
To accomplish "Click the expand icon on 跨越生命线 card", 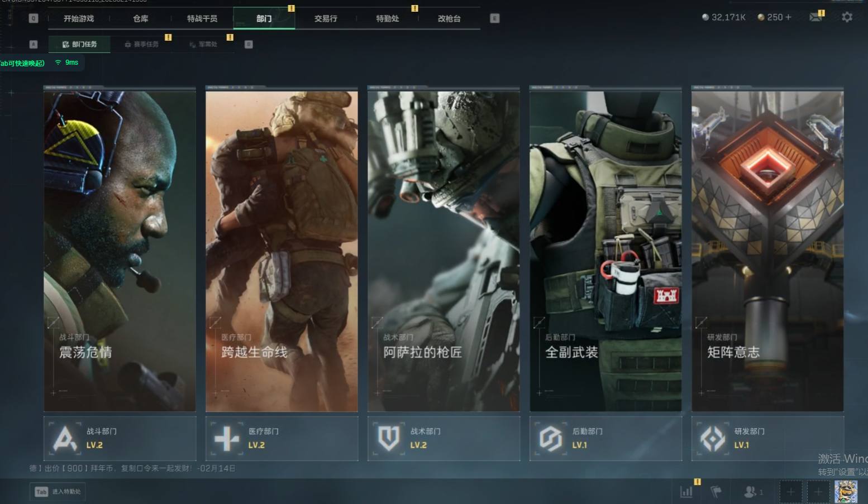I will (215, 322).
